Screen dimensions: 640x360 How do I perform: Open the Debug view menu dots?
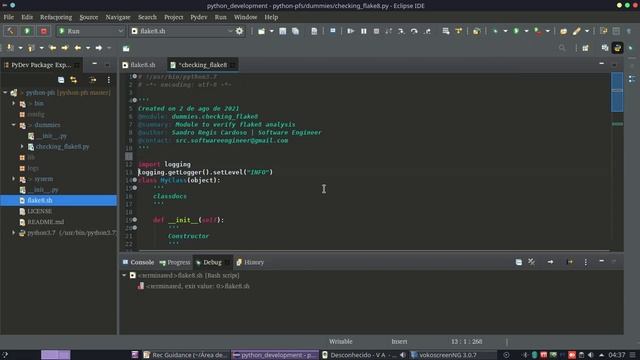(x=585, y=262)
